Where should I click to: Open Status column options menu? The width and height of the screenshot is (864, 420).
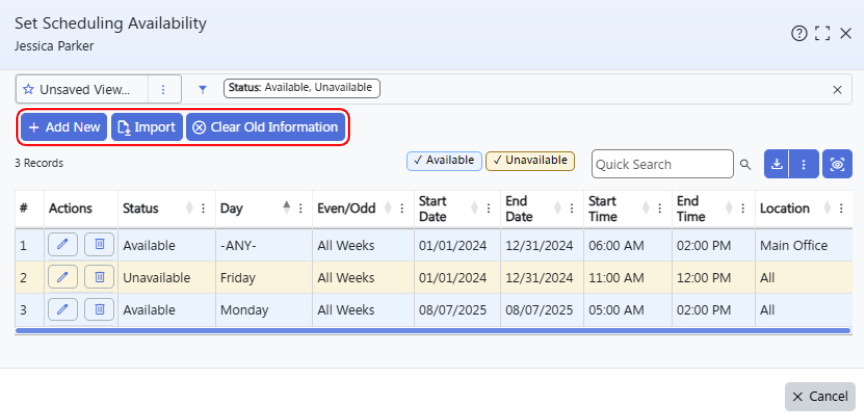(x=203, y=208)
